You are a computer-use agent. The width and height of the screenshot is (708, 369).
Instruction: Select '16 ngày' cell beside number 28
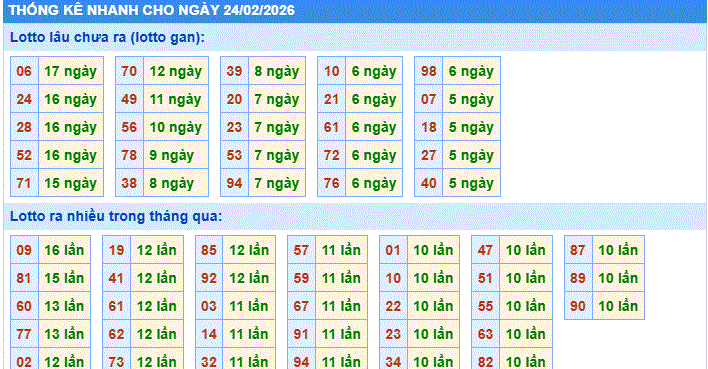(x=71, y=127)
